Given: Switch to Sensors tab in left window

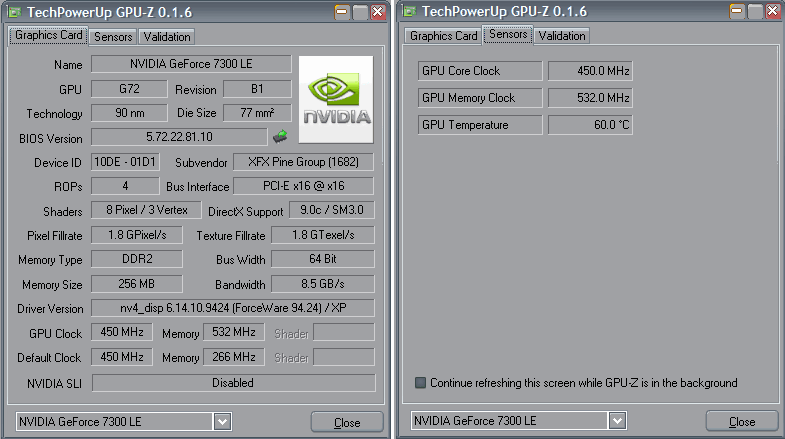Looking at the screenshot, I should pyautogui.click(x=113, y=37).
